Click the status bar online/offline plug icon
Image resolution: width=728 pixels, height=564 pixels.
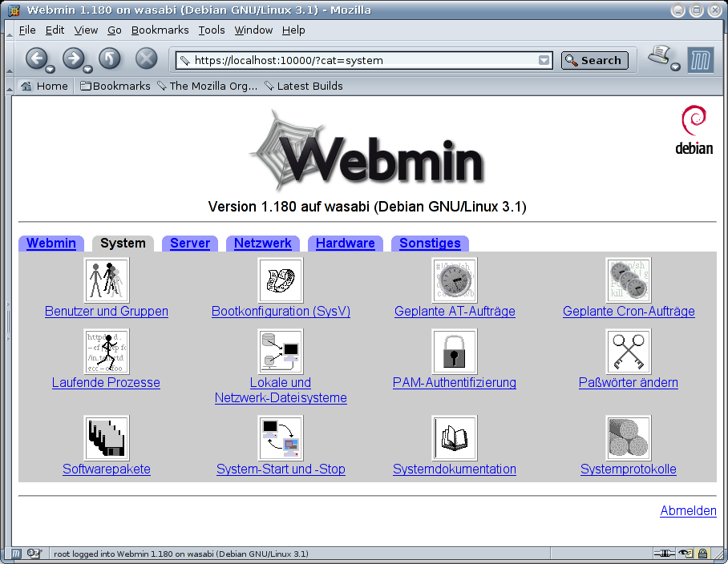pyautogui.click(x=664, y=554)
